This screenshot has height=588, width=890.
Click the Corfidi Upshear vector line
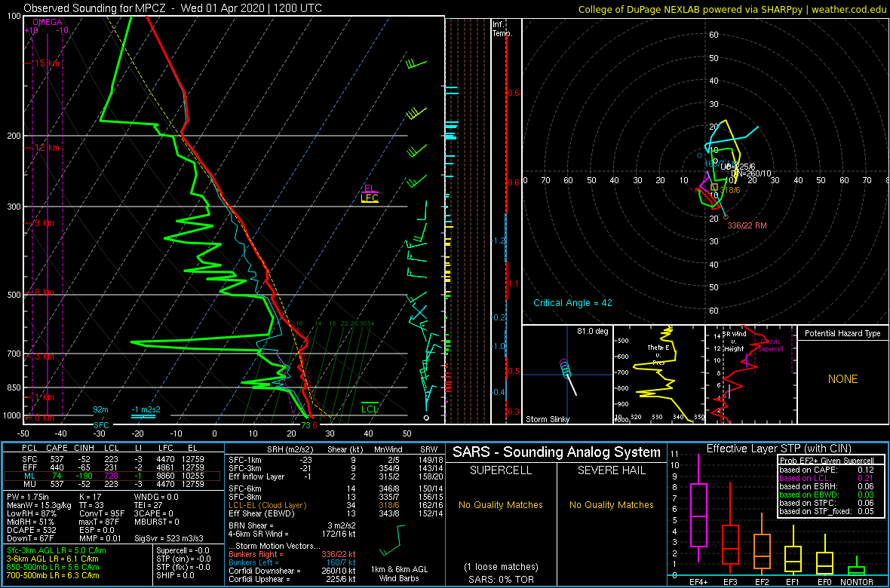291,580
